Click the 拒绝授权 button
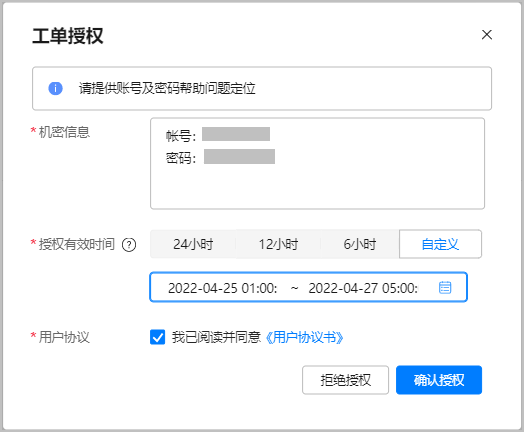524x432 pixels. (x=345, y=380)
